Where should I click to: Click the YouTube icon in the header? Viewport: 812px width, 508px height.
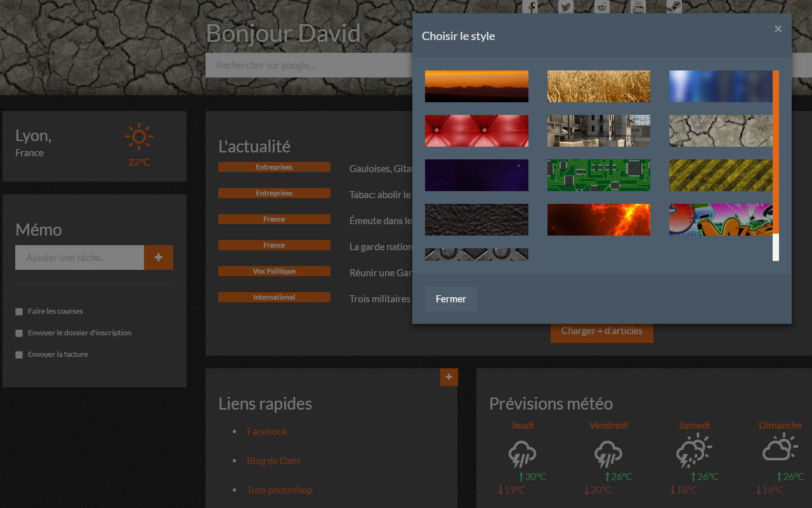coord(638,6)
